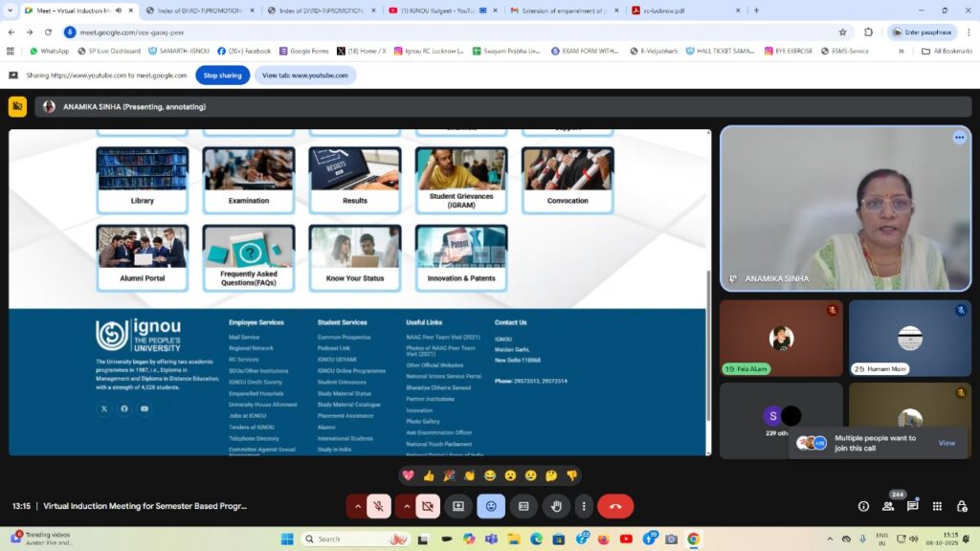Toggle captions in the call bar
Screen dimensions: 980x551
tap(523, 506)
